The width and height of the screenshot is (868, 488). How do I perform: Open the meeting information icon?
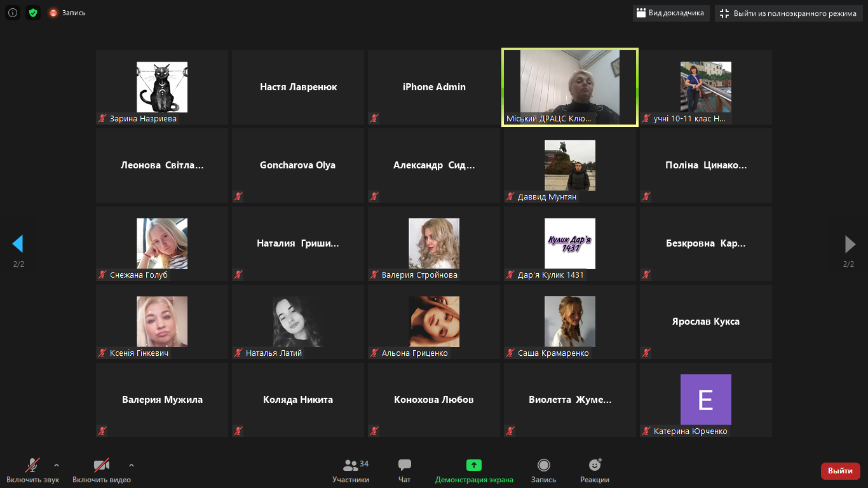[x=13, y=13]
